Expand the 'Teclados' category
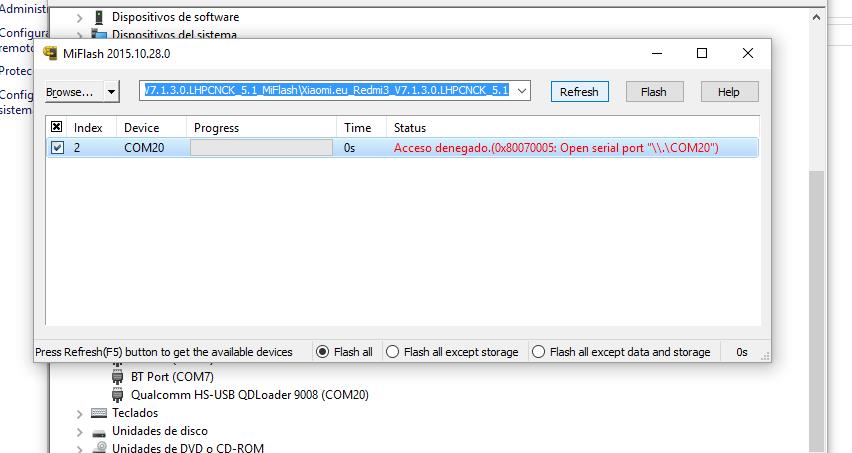 pos(80,414)
